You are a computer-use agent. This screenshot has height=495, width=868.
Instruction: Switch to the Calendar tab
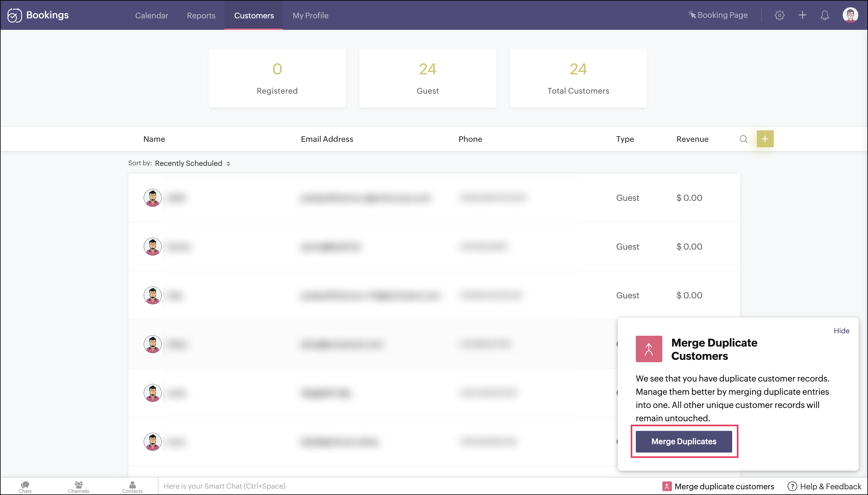click(x=151, y=16)
